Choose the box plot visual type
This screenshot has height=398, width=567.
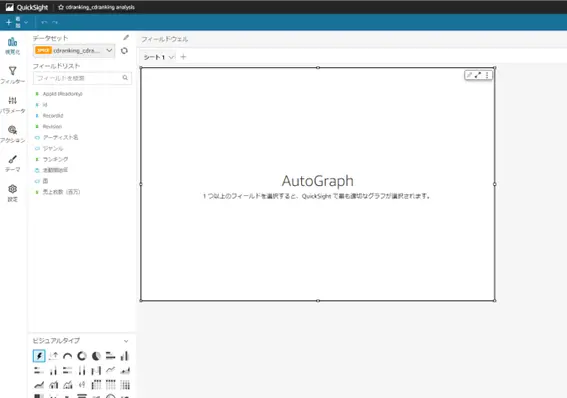coord(82,385)
